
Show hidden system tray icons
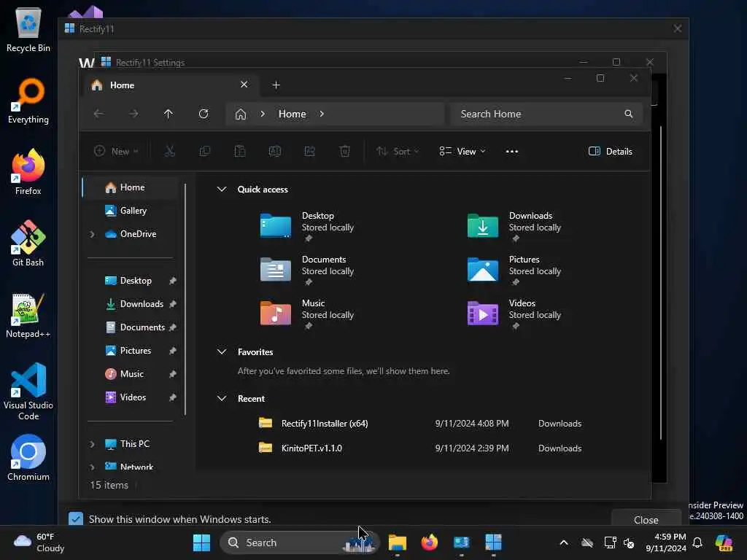point(564,542)
